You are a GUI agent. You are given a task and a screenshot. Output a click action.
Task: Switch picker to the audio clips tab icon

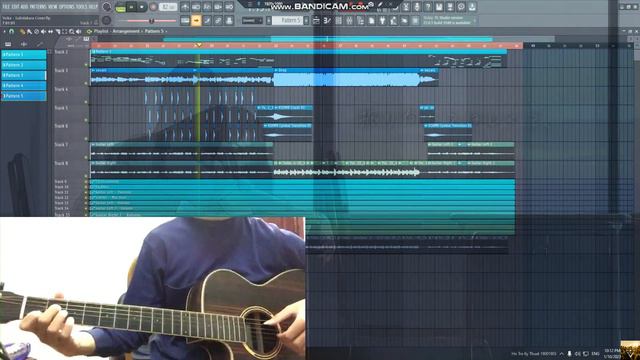[x=24, y=44]
